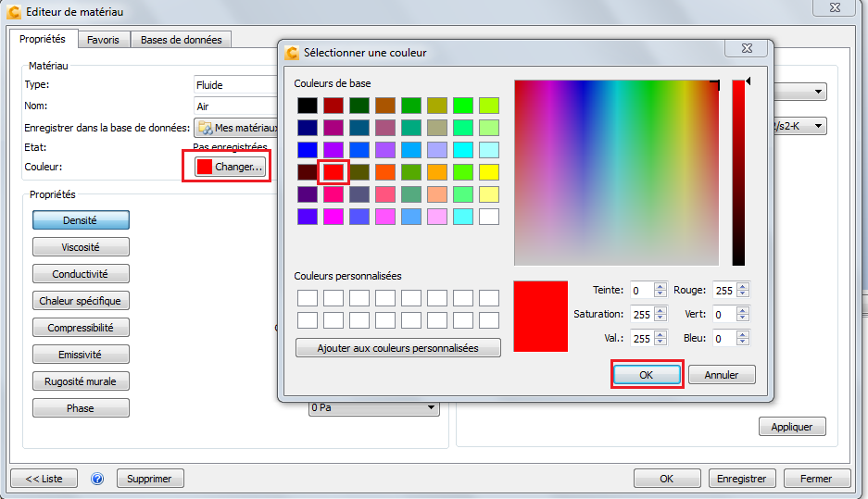Increase Vert with up arrow
Viewport: 868px width, 499px height.
pos(743,310)
